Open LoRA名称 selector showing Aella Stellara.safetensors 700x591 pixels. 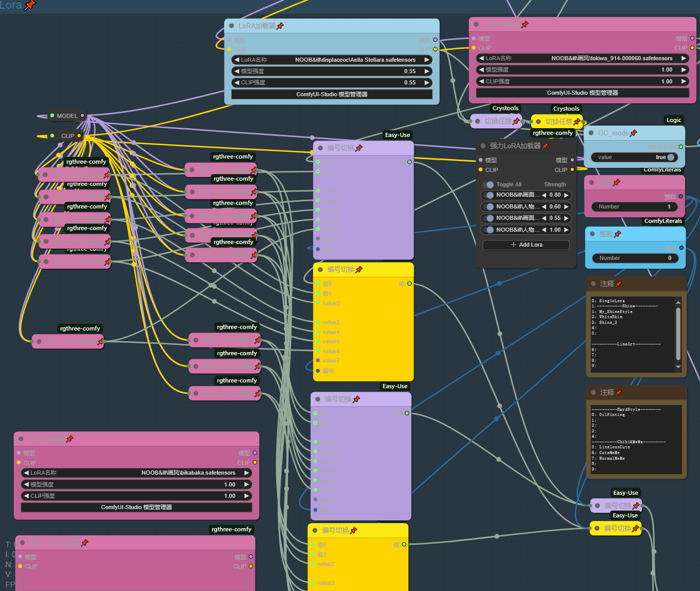[x=332, y=60]
